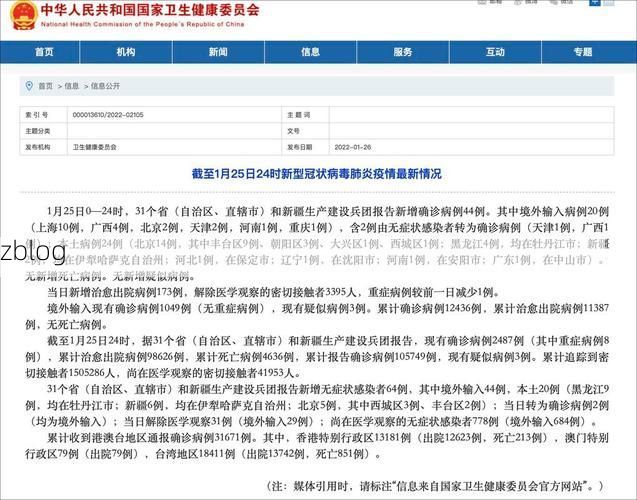Open the 首页 navigation tab
Image resolution: width=637 pixels, height=500 pixels.
(44, 51)
